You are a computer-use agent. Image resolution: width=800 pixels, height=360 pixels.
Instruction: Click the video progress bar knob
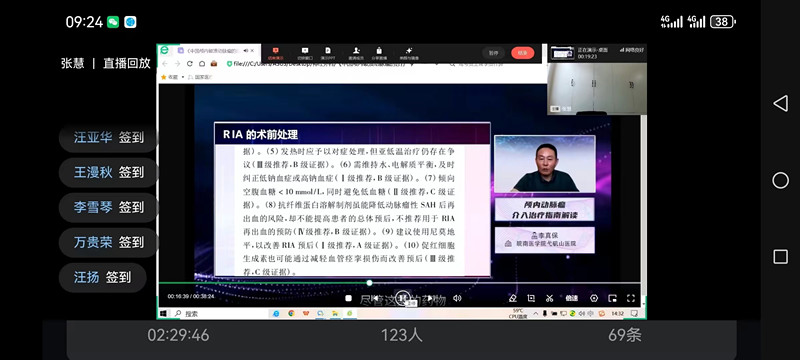click(369, 282)
